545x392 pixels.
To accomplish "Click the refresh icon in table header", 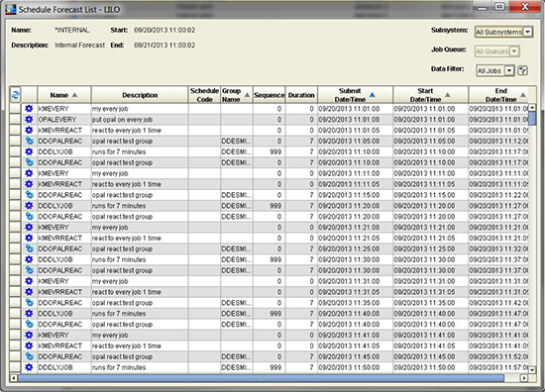I will 15,95.
